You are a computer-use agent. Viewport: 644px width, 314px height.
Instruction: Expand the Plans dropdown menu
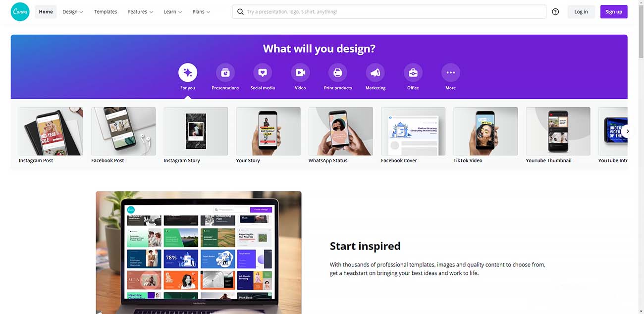click(202, 12)
